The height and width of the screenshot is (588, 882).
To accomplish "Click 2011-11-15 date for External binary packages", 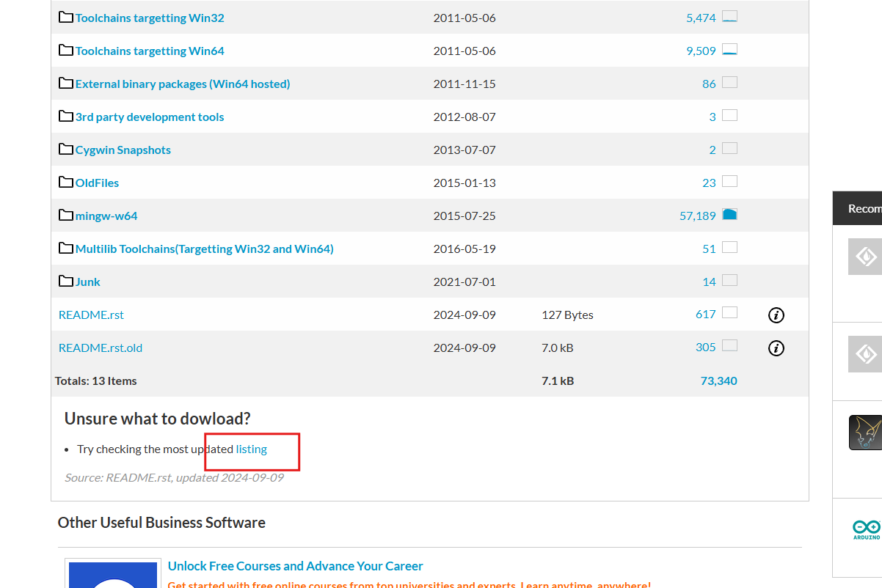I will pos(464,84).
